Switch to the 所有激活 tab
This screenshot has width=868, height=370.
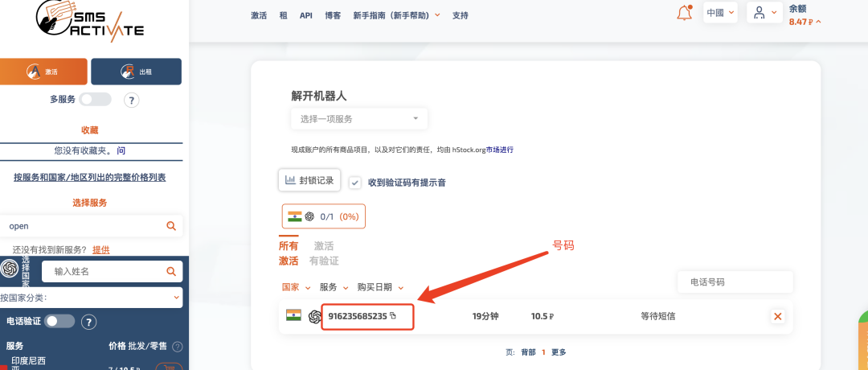coord(289,253)
